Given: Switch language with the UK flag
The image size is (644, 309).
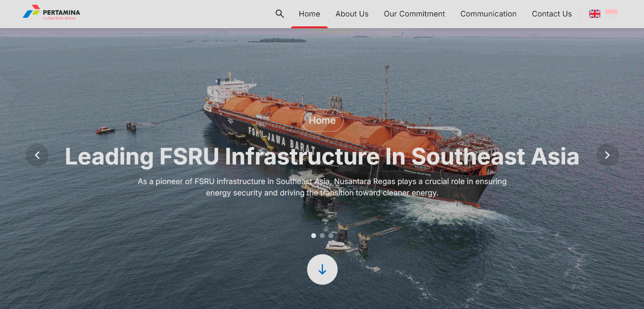Looking at the screenshot, I should tap(595, 14).
